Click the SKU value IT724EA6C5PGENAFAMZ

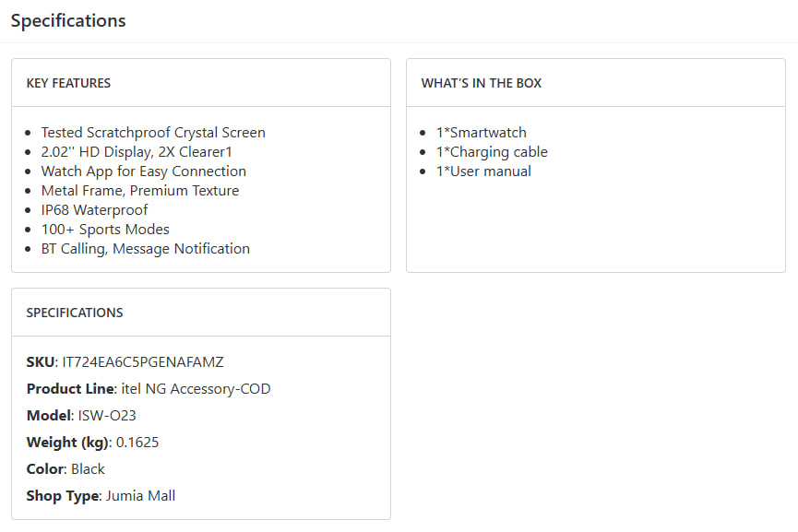tap(143, 362)
